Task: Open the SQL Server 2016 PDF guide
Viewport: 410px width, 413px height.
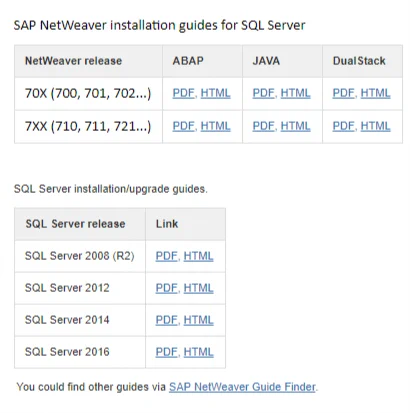Action: pyautogui.click(x=166, y=352)
